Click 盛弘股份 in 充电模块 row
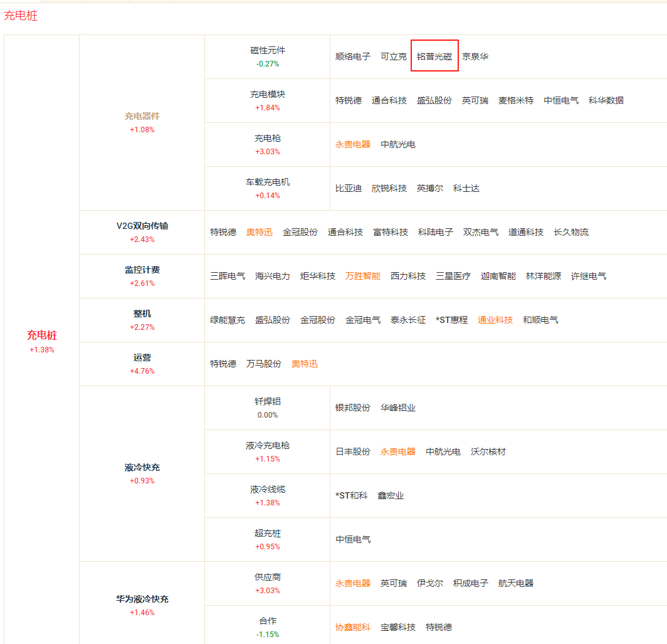Image resolution: width=667 pixels, height=644 pixels. tap(434, 100)
